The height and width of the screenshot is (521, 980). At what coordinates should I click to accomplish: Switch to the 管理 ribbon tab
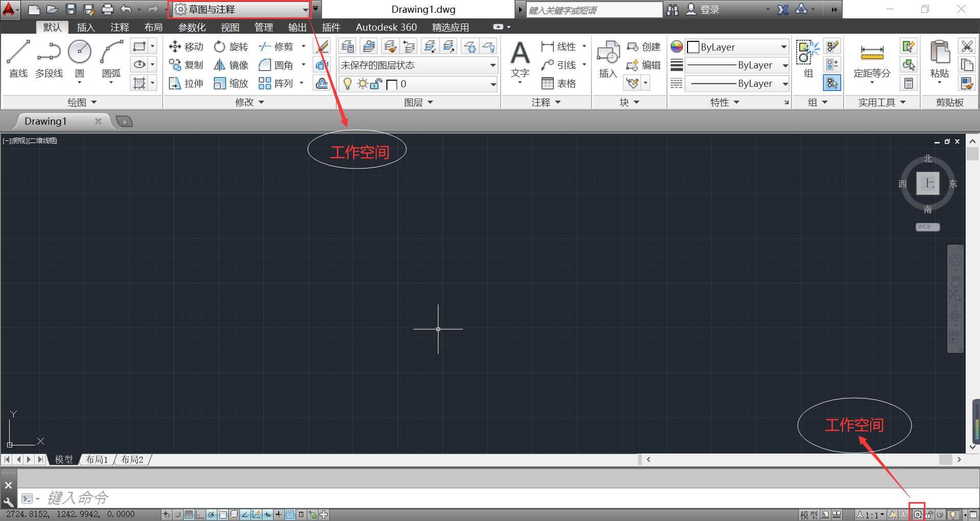pyautogui.click(x=263, y=27)
